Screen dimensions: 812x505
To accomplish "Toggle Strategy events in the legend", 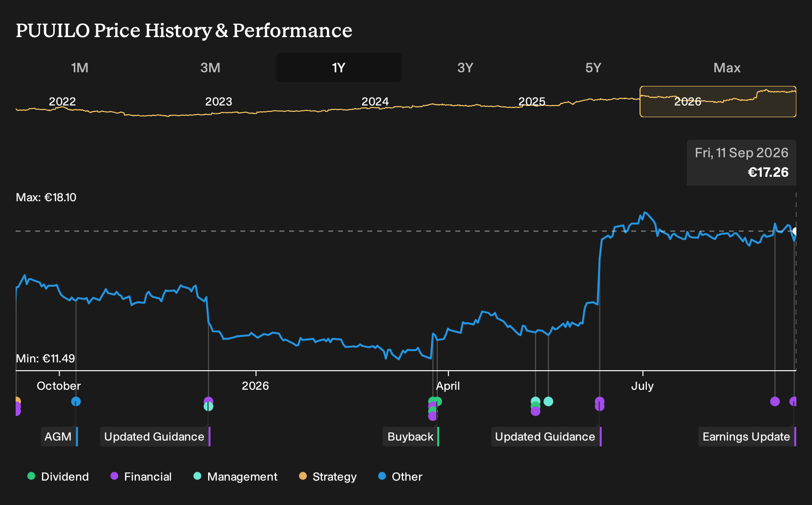I will (328, 477).
